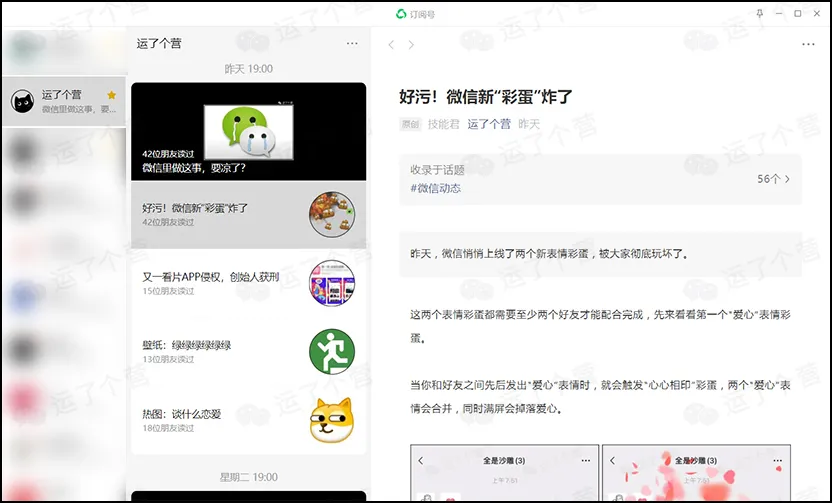The width and height of the screenshot is (832, 503).
Task: Go back to the previous page
Action: (x=391, y=45)
